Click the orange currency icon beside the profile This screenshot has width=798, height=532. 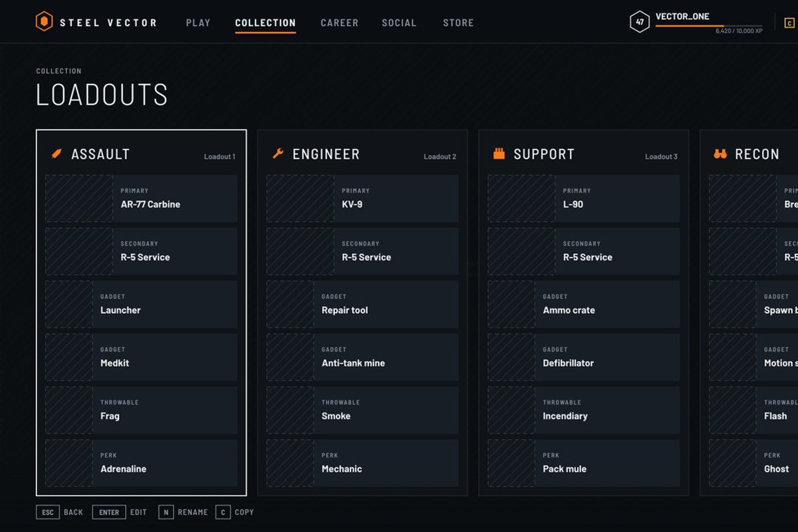tap(789, 23)
